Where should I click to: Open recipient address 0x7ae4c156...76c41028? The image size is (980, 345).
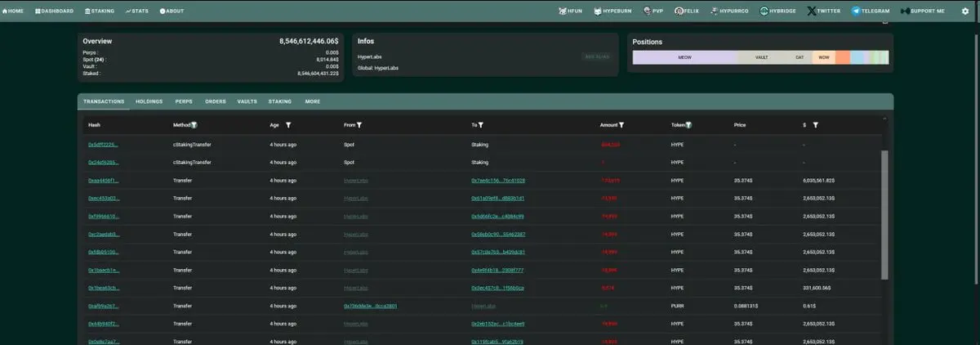[x=498, y=181]
